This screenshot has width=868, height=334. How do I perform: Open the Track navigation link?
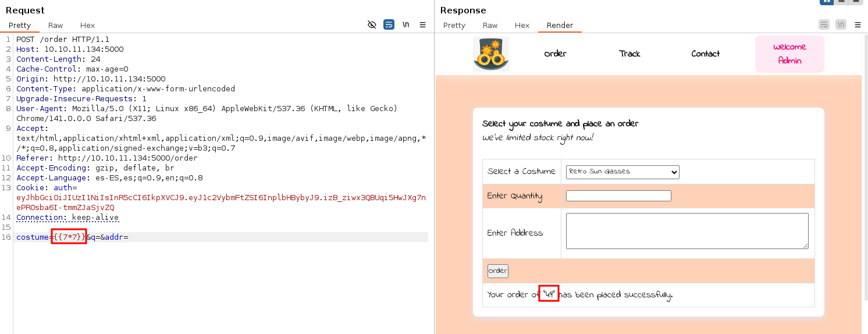(x=629, y=54)
